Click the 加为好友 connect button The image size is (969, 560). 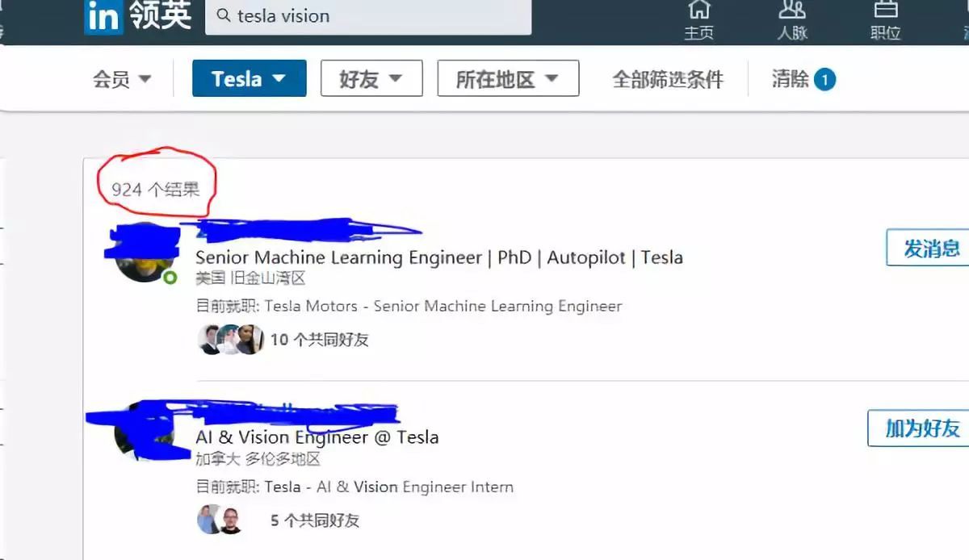[921, 428]
